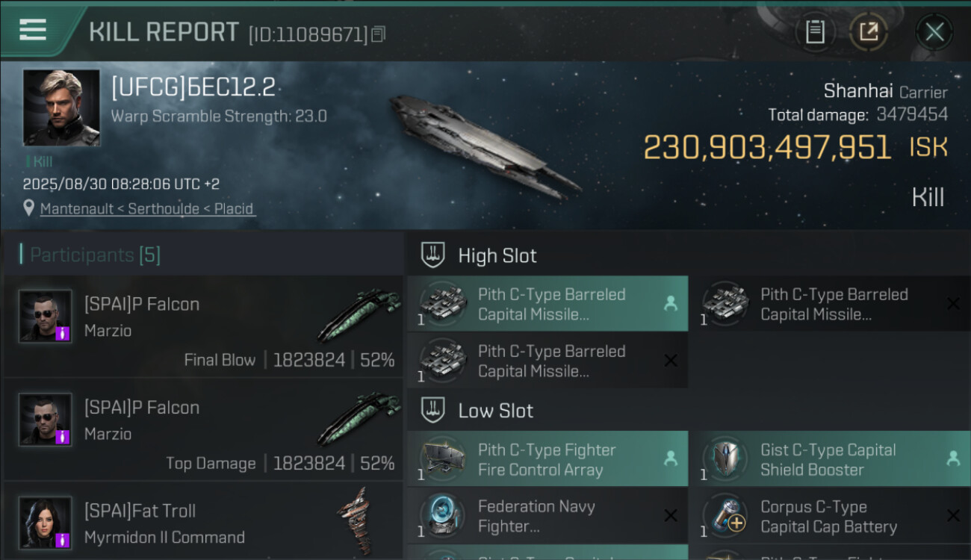
Task: Click the Low Slot shield icon
Action: point(434,411)
